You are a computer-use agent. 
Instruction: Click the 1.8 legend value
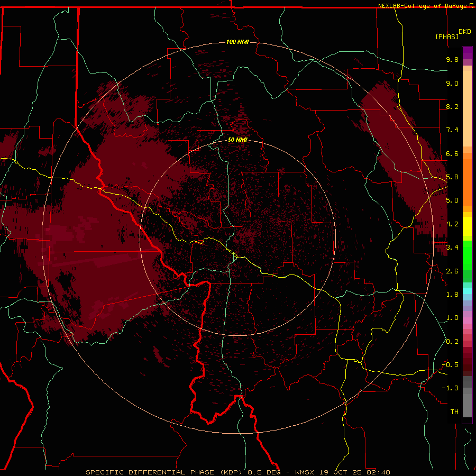click(x=452, y=295)
